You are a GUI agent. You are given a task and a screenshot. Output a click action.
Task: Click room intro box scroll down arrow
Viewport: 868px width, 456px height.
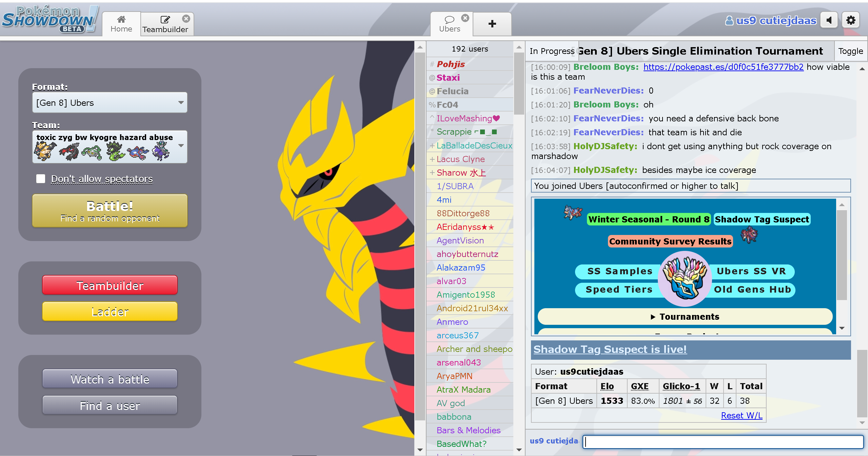842,328
